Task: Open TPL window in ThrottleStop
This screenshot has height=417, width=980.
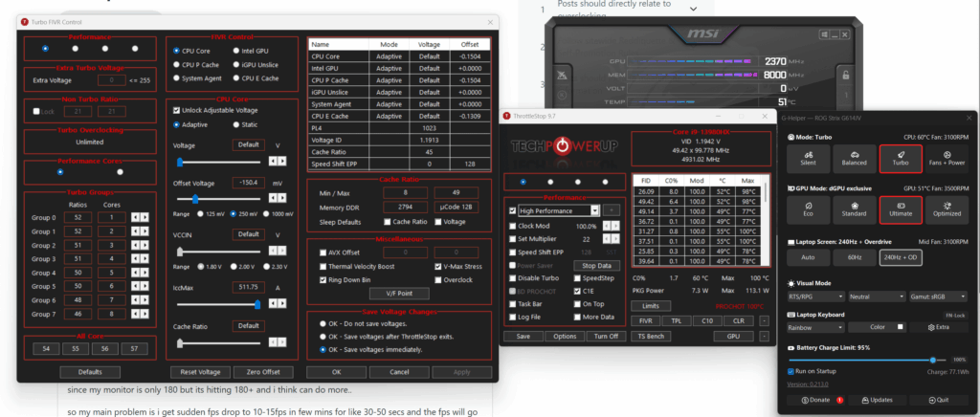Action: (677, 320)
